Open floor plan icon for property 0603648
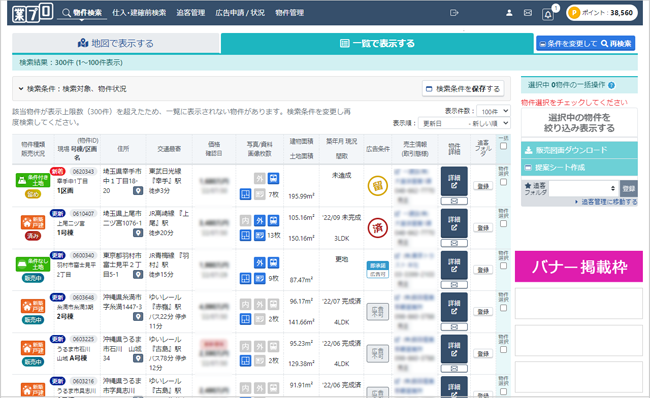 [245, 319]
